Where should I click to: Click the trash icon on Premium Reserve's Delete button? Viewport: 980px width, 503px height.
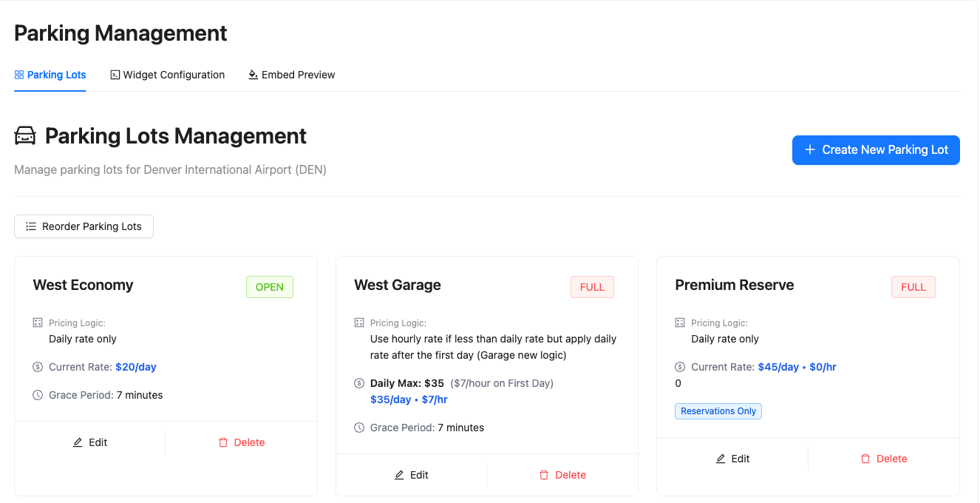point(865,459)
